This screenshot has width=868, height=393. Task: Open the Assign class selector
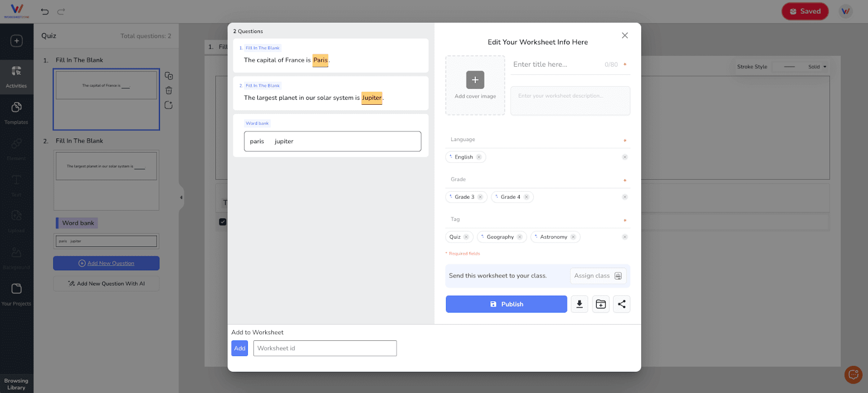598,276
